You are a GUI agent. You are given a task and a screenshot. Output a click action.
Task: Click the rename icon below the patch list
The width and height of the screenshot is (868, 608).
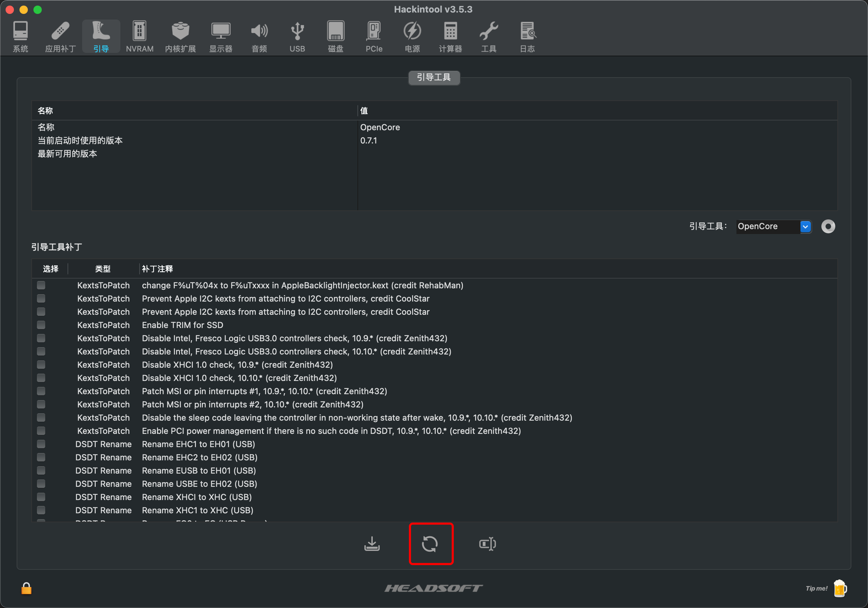pos(488,544)
